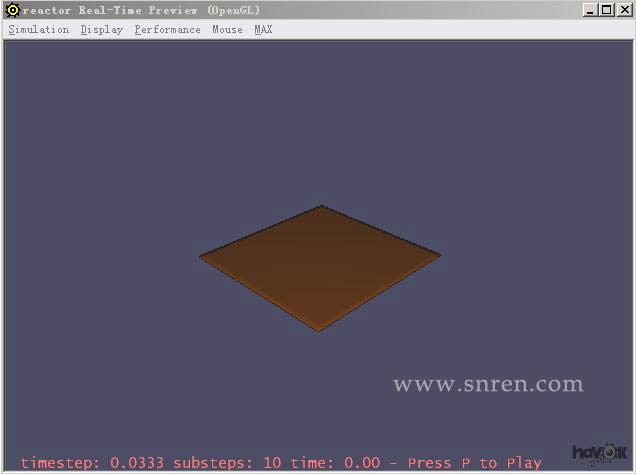Image resolution: width=636 pixels, height=474 pixels.
Task: Click the 'substeps: 10' status text
Action: [x=227, y=463]
